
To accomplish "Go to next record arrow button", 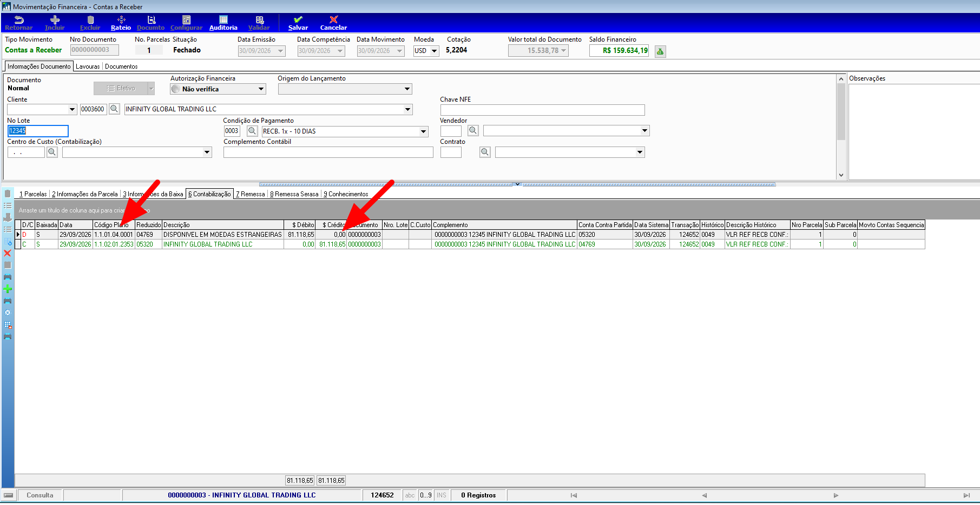I will click(x=836, y=495).
